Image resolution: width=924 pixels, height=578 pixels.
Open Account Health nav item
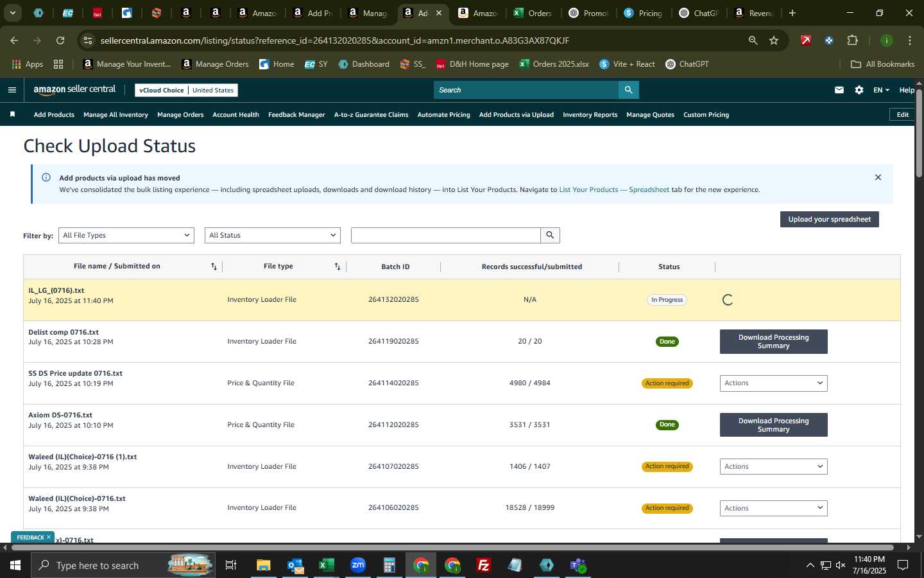tap(235, 114)
